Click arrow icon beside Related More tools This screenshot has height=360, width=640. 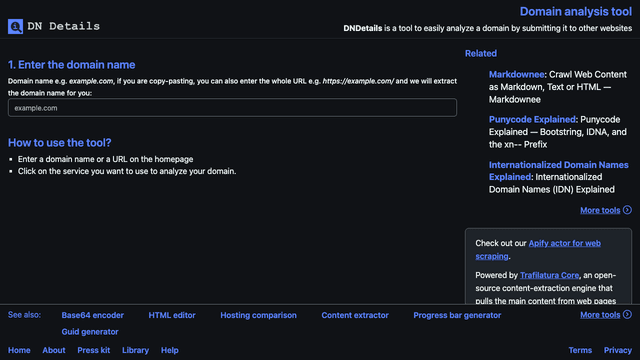(x=627, y=210)
